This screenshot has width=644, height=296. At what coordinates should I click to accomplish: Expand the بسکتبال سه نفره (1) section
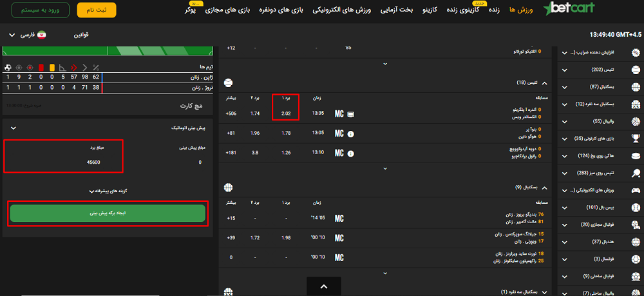[x=545, y=292]
